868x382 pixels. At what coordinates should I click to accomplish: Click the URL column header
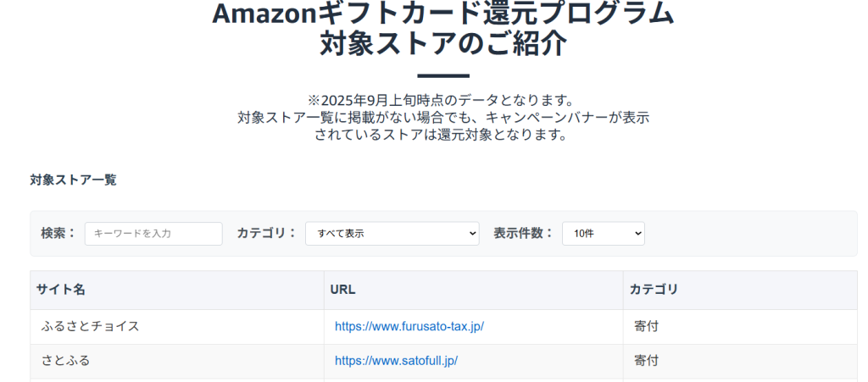[x=342, y=290]
